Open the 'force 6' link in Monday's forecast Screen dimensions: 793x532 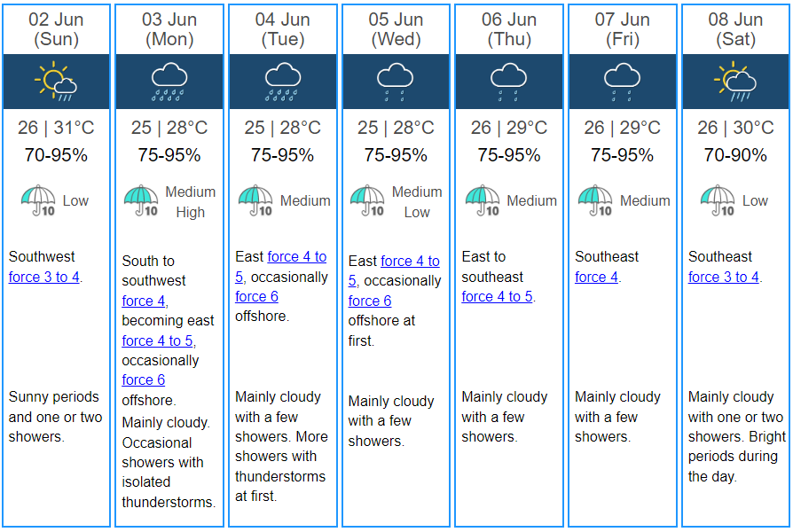point(144,379)
